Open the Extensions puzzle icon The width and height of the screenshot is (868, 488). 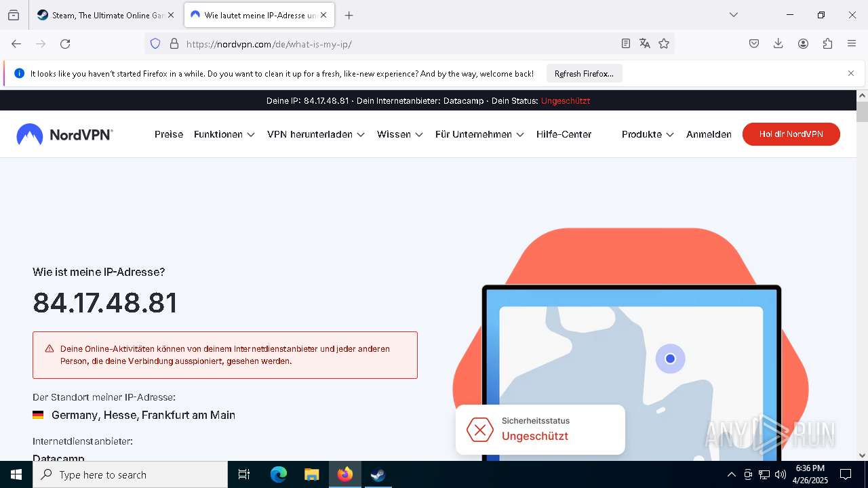pyautogui.click(x=827, y=43)
